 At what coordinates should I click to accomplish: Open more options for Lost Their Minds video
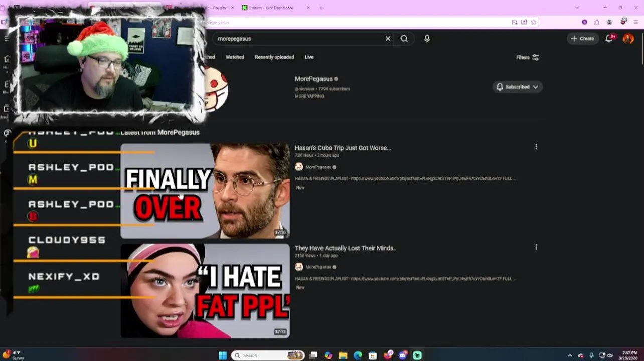(x=536, y=247)
